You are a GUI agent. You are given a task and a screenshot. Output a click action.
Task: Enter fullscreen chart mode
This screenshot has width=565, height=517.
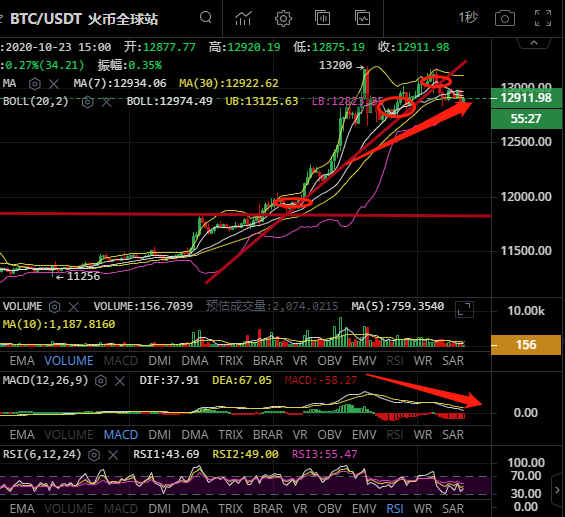543,18
